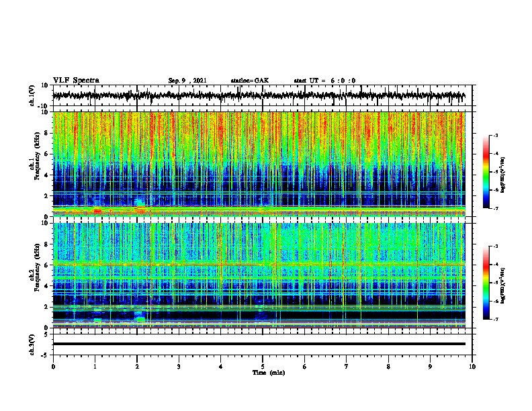The width and height of the screenshot is (532, 411).
Task: Click the "6" tick on the time axis
Action: point(305,367)
